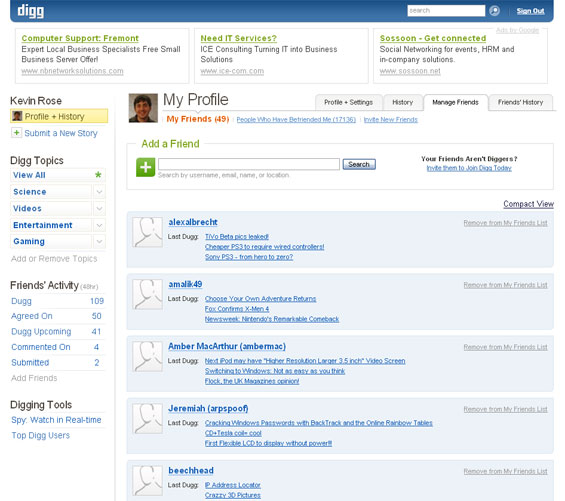The width and height of the screenshot is (565, 501).
Task: Click Sign Out link
Action: pyautogui.click(x=530, y=11)
